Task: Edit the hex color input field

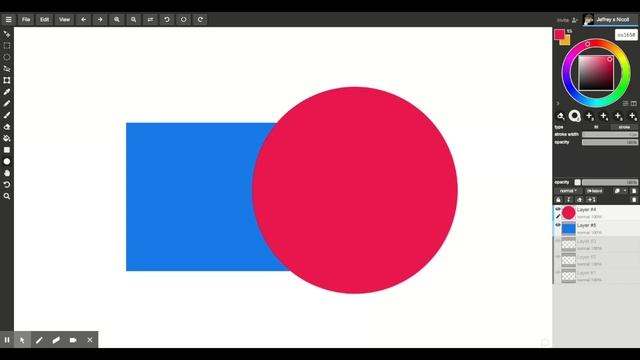Action: pyautogui.click(x=626, y=35)
